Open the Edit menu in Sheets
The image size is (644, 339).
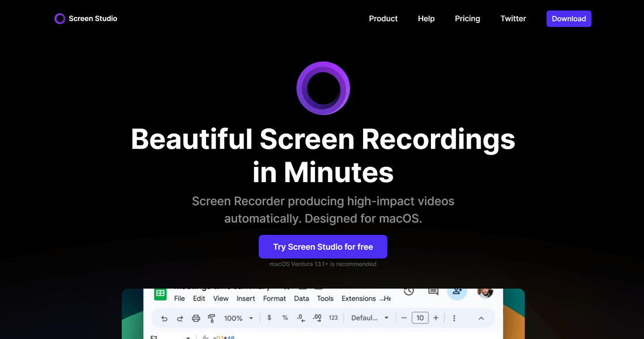point(199,299)
